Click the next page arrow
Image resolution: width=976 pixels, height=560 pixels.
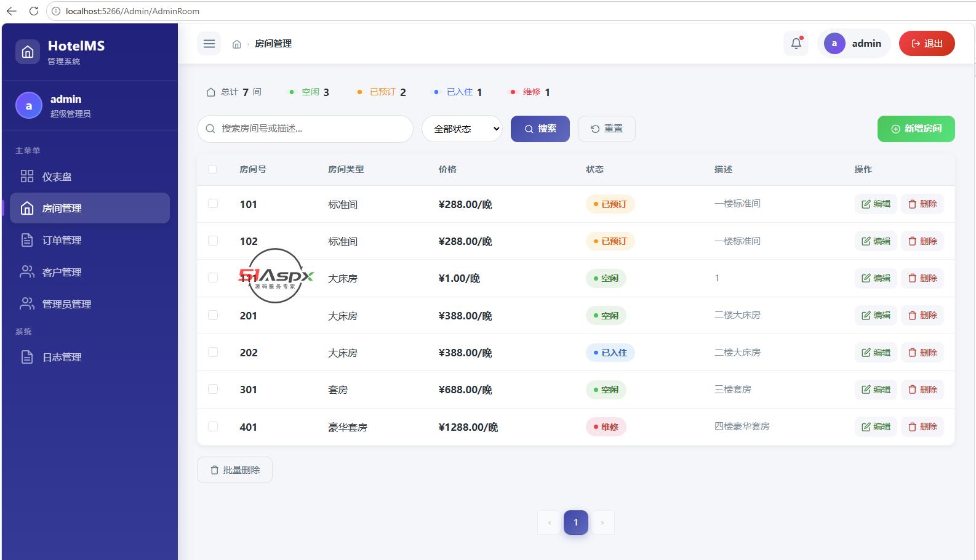coord(602,522)
